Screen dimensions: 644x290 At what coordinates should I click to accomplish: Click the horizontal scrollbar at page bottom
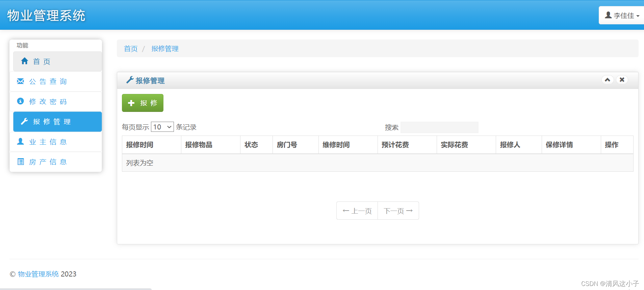point(76,289)
